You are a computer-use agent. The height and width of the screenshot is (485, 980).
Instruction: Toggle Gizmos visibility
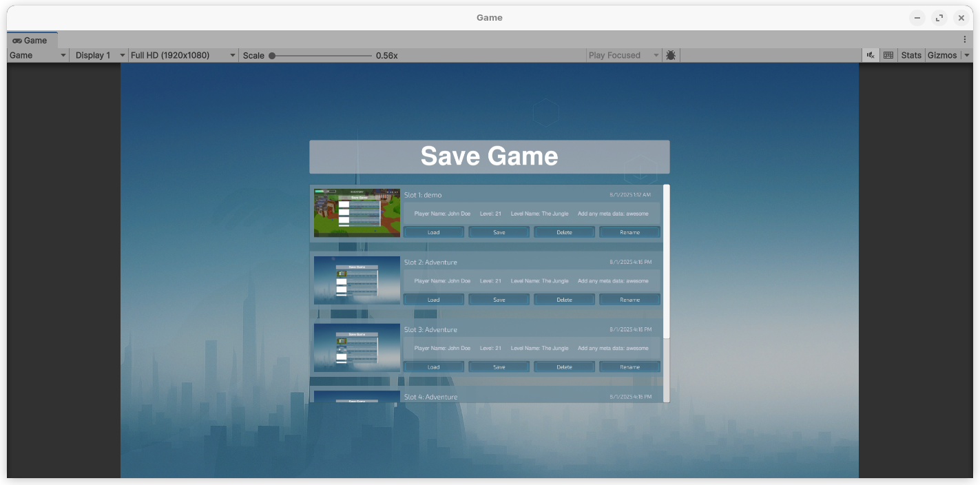tap(941, 55)
